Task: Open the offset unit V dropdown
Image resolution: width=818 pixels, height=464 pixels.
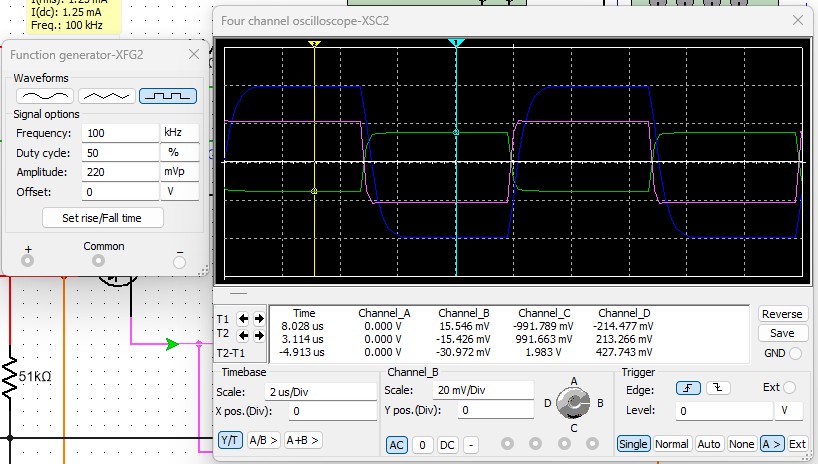Action: [x=179, y=192]
